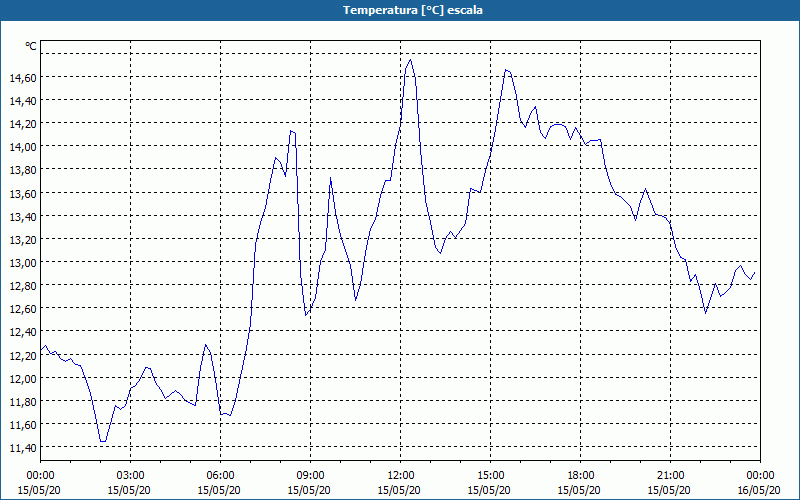
Task: Click the 18:00 time axis label
Action: tap(580, 476)
